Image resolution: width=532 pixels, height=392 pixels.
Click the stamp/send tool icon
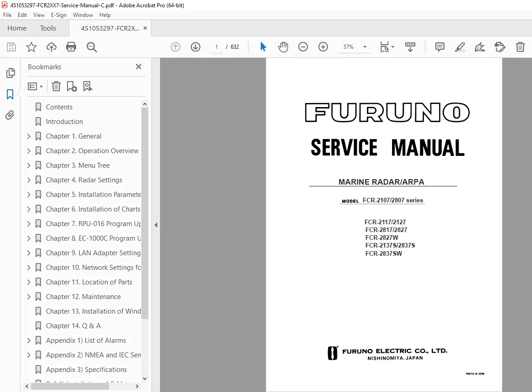click(500, 47)
